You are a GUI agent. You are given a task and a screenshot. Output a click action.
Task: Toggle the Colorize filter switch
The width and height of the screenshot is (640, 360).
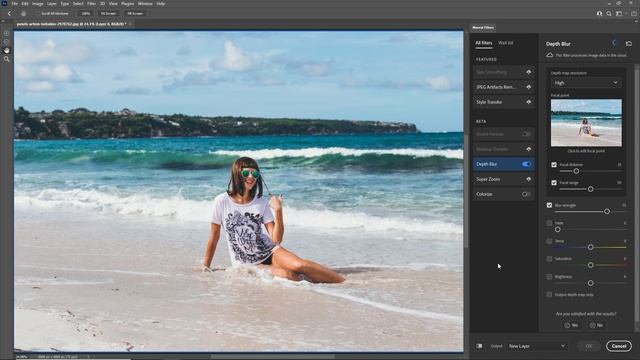click(x=527, y=194)
